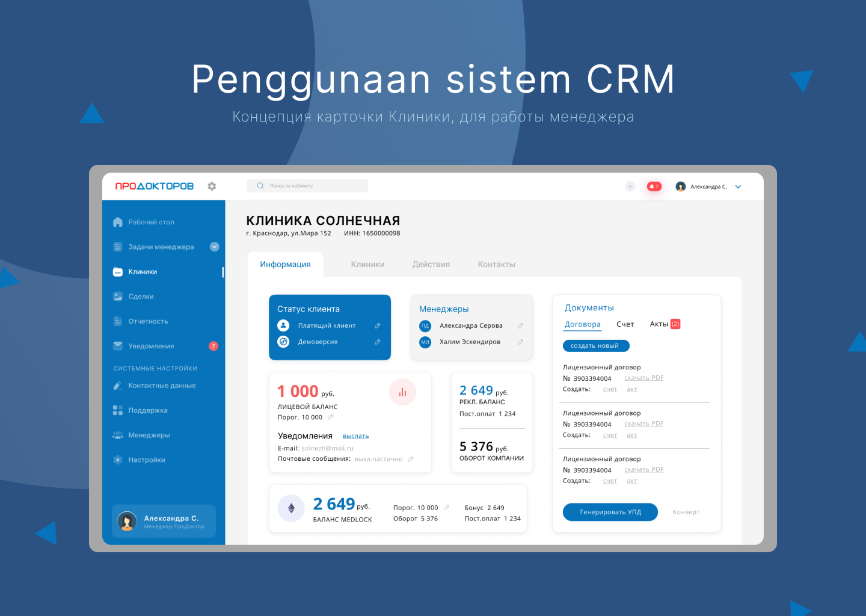Click the Сделки sidebar icon
The image size is (866, 616).
tap(118, 297)
